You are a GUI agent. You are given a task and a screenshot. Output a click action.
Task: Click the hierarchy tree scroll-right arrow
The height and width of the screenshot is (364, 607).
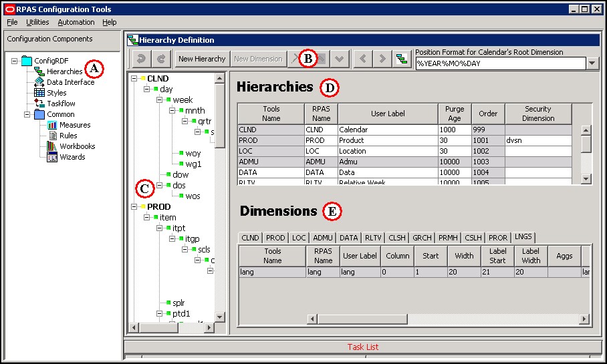[209, 328]
